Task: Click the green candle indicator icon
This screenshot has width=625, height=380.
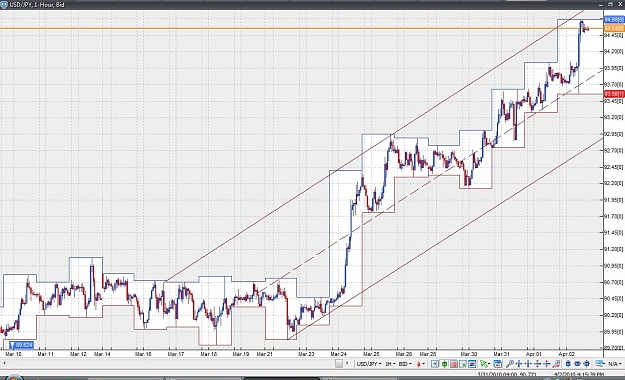Action: click(444, 364)
